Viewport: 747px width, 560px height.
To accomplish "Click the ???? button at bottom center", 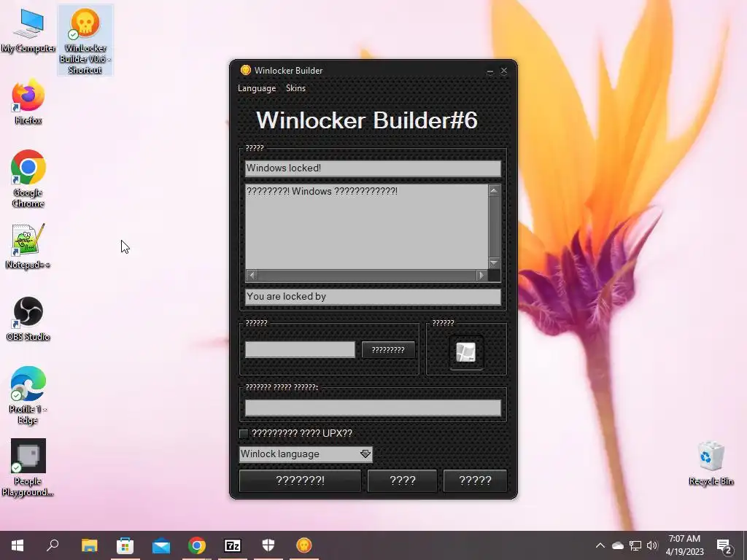I will coord(403,481).
